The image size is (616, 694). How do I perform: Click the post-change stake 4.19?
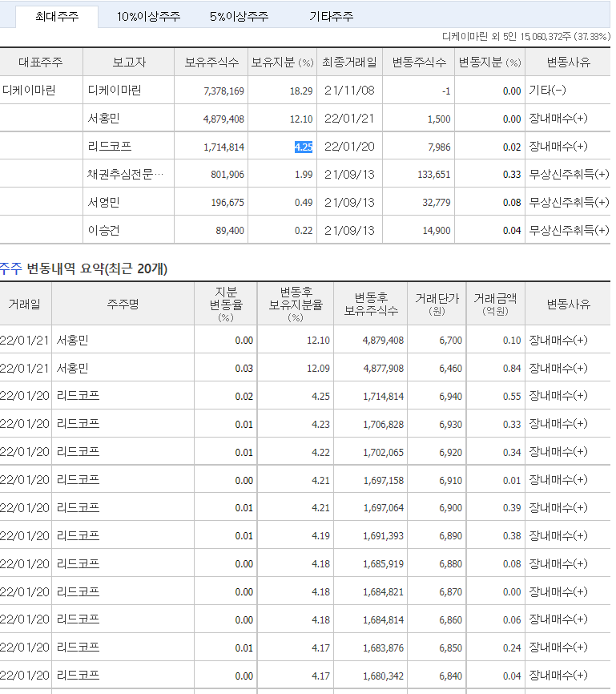coord(321,536)
